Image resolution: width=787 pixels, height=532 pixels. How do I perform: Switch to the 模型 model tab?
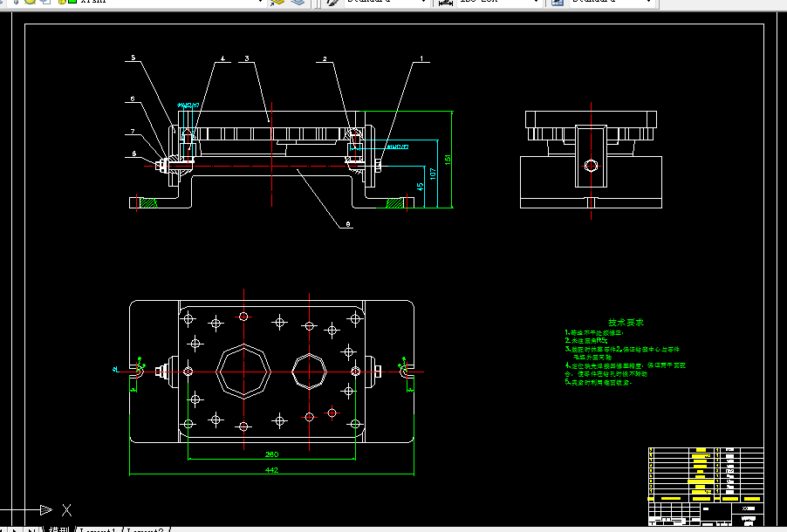pos(58,529)
